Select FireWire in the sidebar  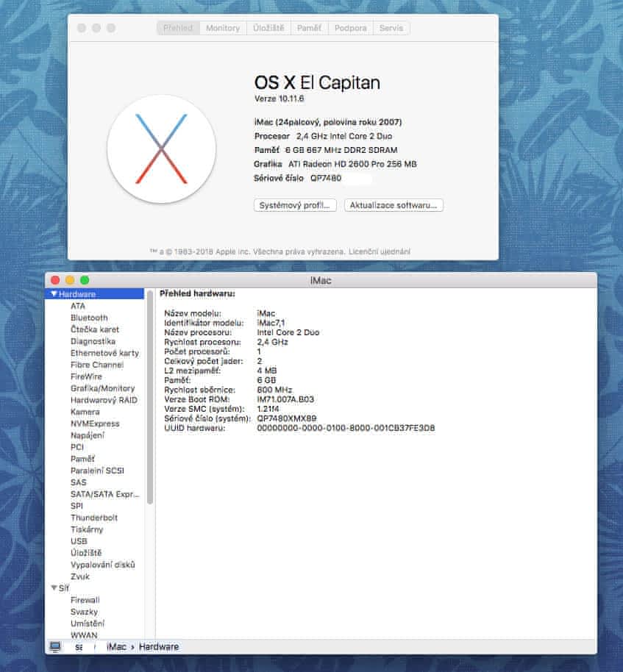(x=86, y=376)
